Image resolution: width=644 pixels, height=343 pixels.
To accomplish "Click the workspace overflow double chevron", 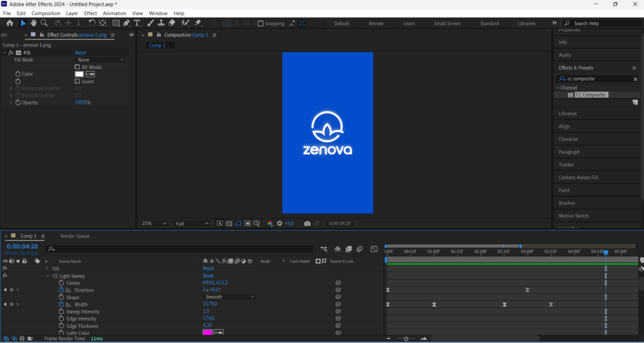I will tap(555, 23).
